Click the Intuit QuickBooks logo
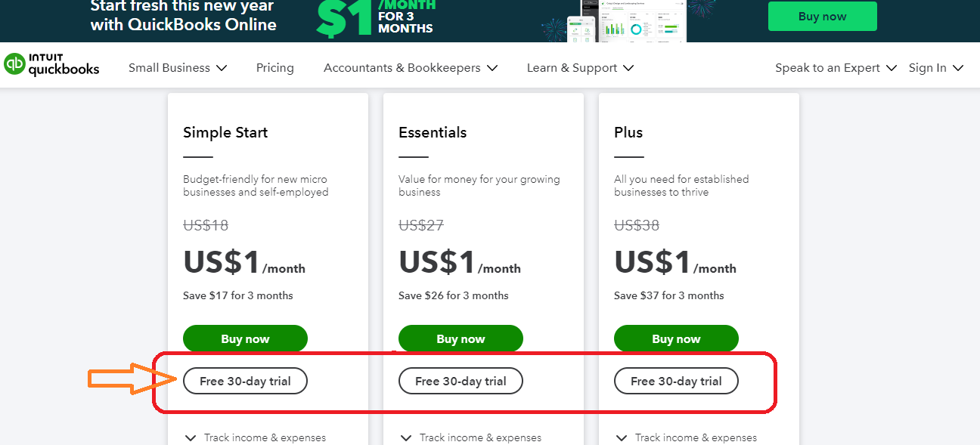Screen dimensions: 980x445 [51, 65]
